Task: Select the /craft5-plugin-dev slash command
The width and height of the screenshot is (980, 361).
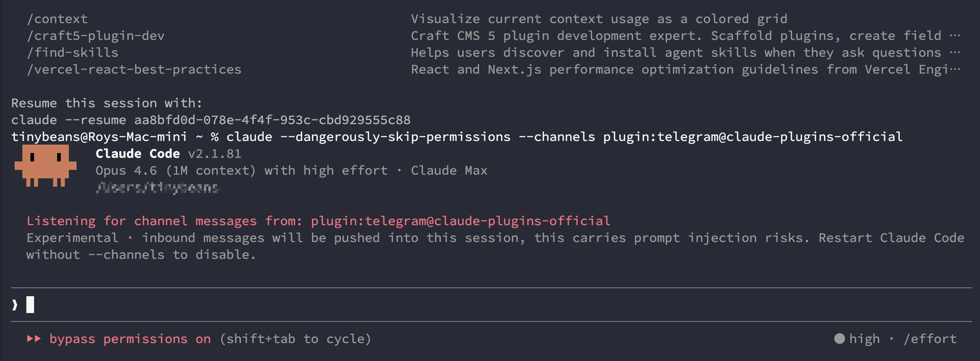Action: pos(96,36)
